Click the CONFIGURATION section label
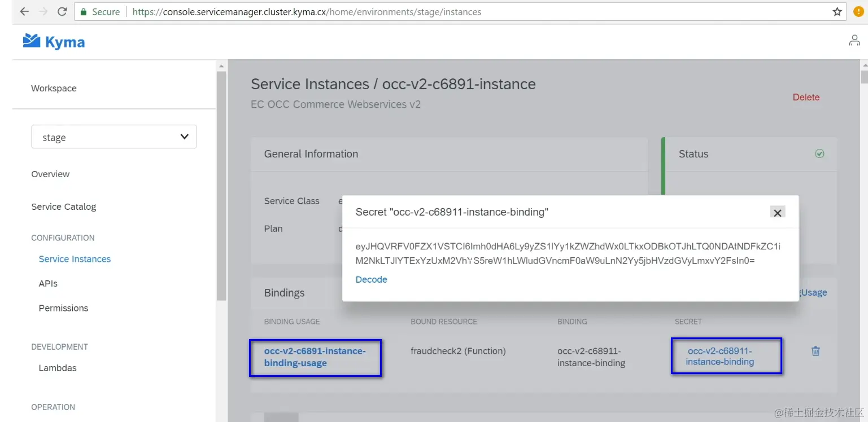868x422 pixels. (63, 238)
